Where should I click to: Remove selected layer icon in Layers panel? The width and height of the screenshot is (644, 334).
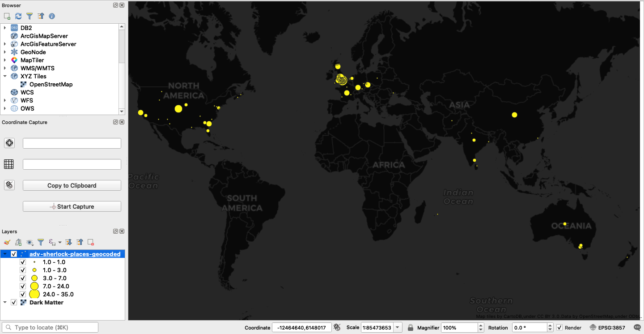tap(91, 242)
